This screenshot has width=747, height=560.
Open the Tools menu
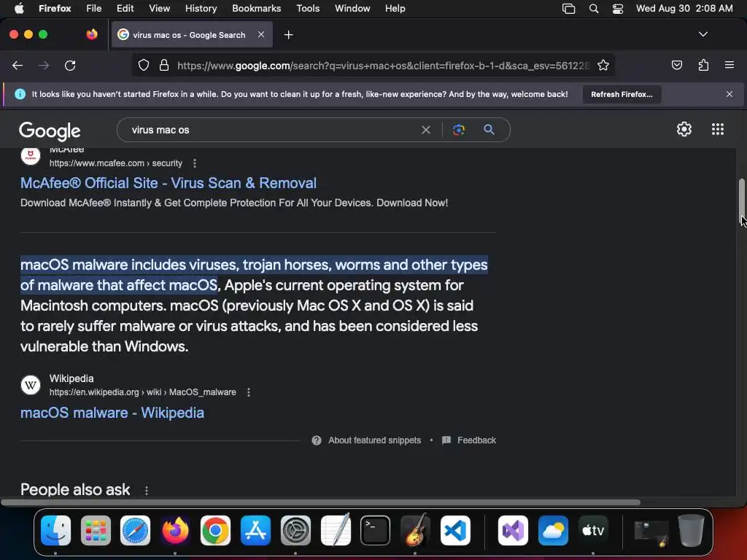(x=308, y=9)
